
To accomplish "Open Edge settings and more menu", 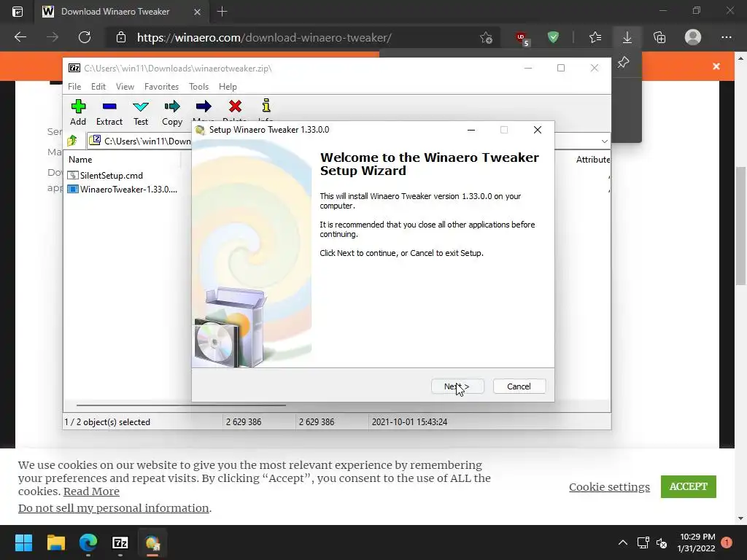I will [726, 37].
